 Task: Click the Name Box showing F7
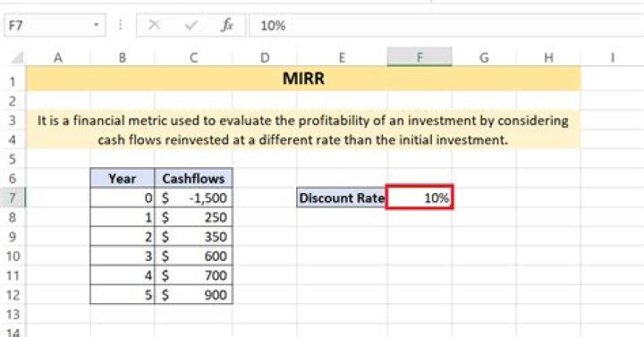click(55, 25)
